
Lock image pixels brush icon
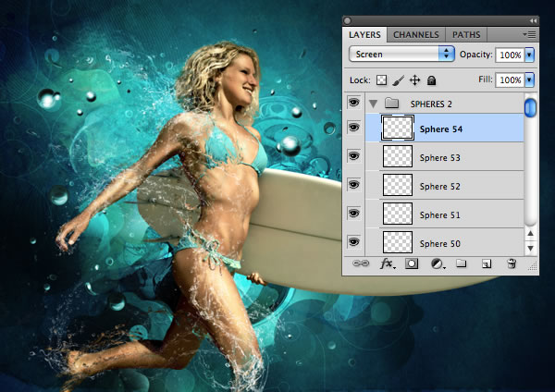[x=398, y=80]
